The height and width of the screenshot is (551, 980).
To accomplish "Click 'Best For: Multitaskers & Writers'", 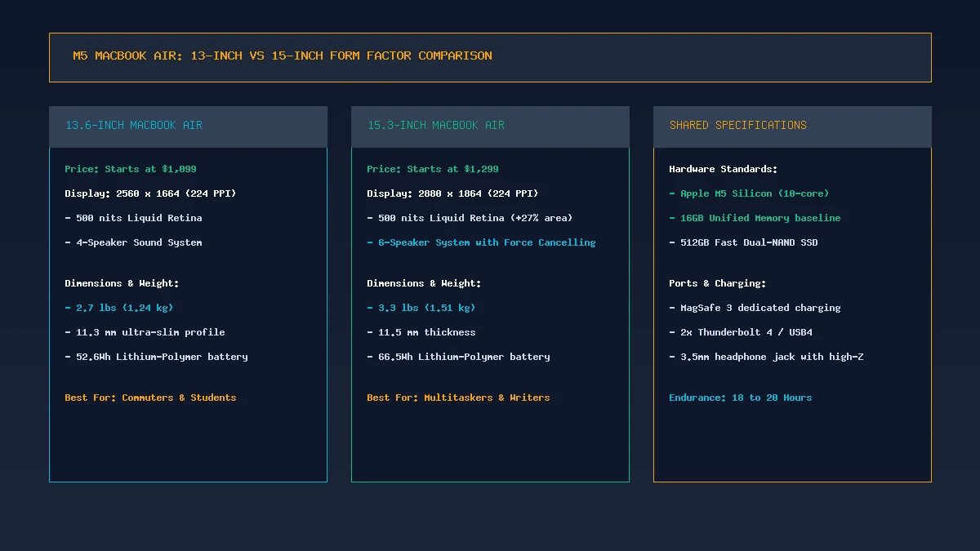I will 458,398.
